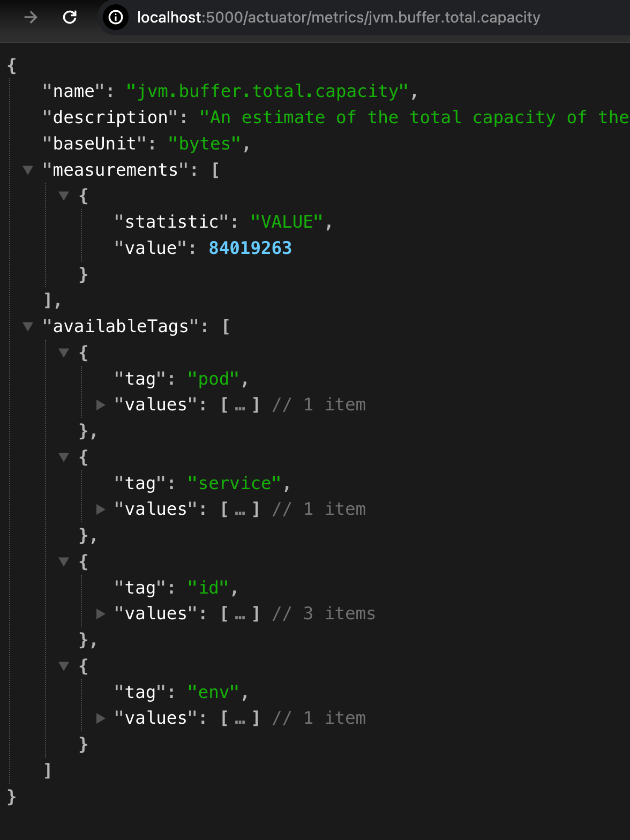Collapse the object containing the pod tag
This screenshot has width=630, height=840.
64,352
